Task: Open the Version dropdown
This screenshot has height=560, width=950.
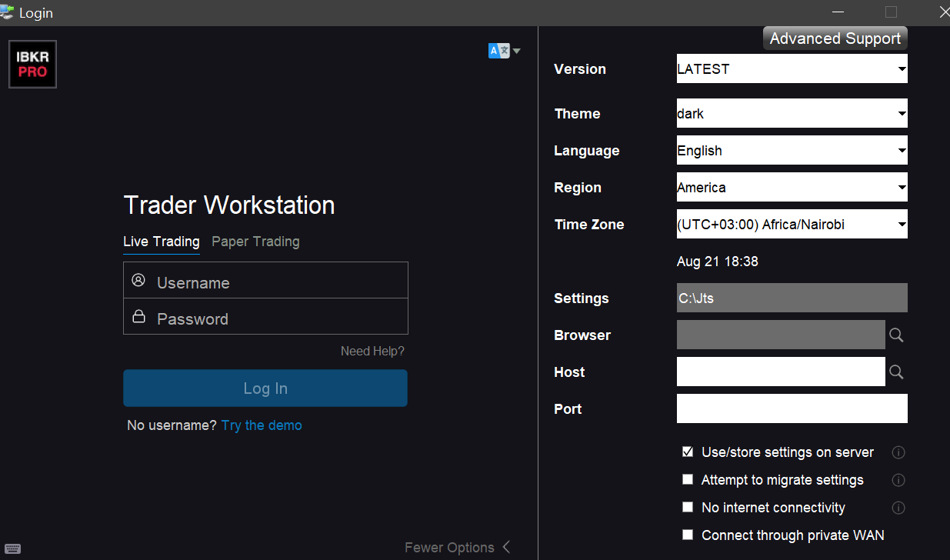Action: coord(792,69)
